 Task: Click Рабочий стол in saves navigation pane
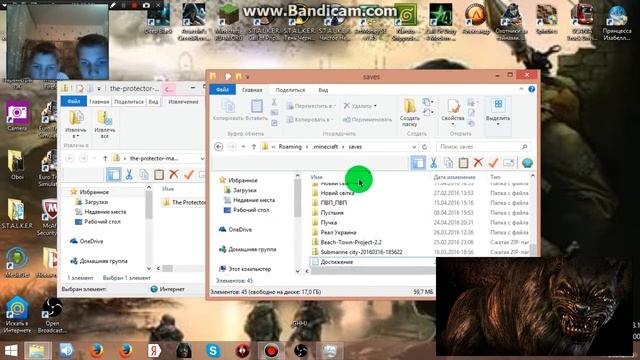click(251, 210)
